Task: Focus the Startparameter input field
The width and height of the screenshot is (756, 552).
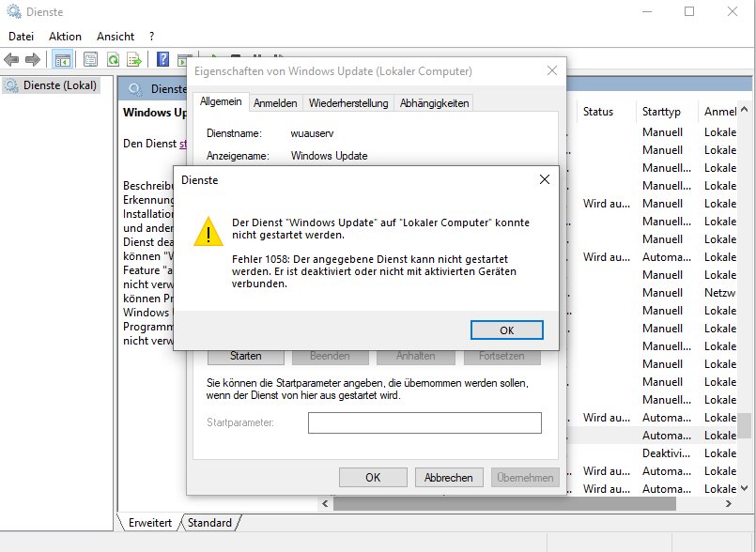Action: point(424,422)
